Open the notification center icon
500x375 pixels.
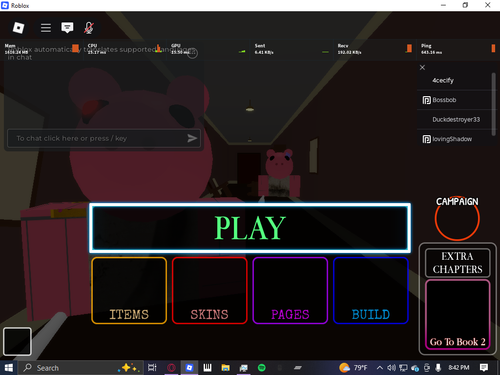484,368
